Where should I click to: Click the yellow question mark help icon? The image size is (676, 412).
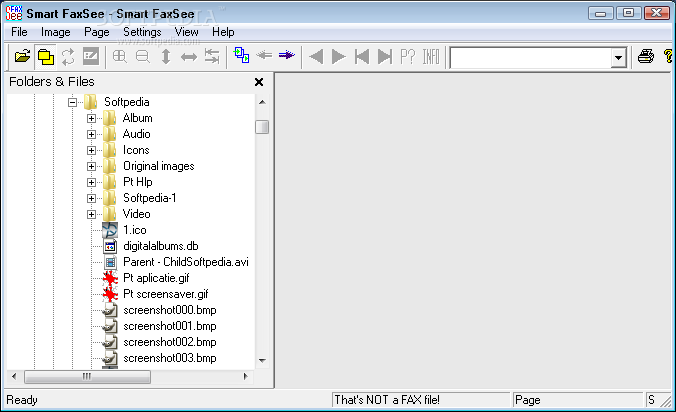[x=668, y=56]
